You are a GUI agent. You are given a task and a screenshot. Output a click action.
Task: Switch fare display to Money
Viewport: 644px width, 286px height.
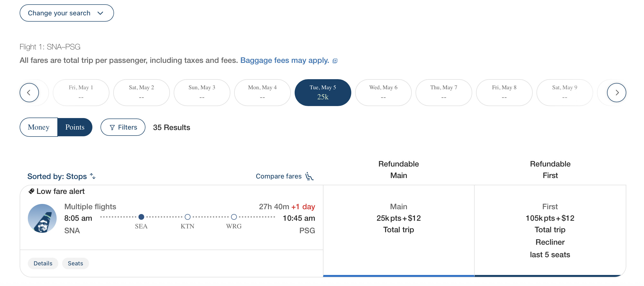coord(38,127)
